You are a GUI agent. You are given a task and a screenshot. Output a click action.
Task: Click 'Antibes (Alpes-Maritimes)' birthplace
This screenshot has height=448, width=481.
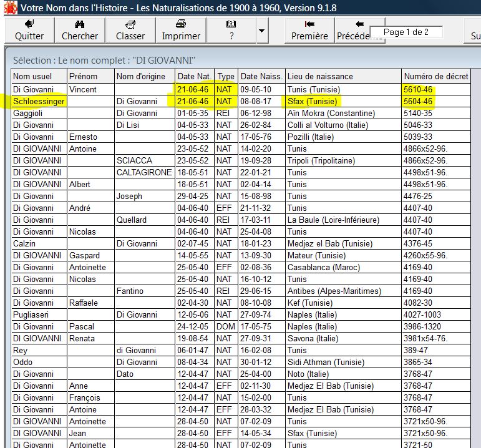click(x=343, y=291)
